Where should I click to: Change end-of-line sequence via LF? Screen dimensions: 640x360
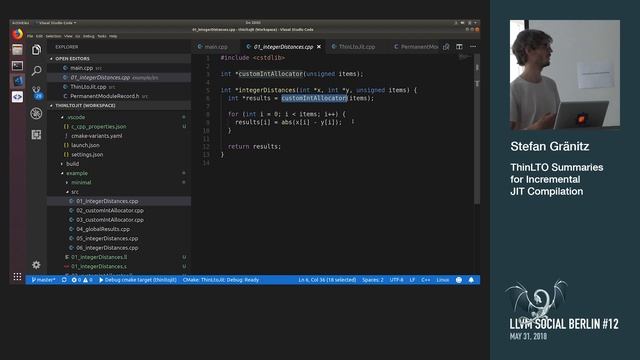pyautogui.click(x=412, y=280)
